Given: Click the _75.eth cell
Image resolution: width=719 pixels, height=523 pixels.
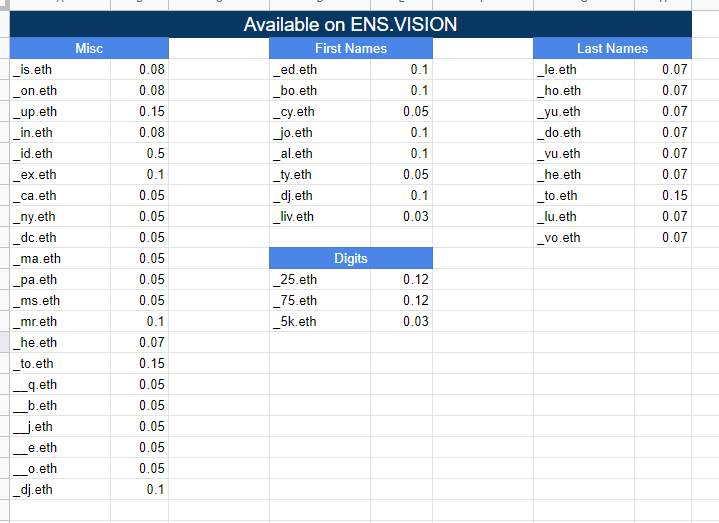Looking at the screenshot, I should 320,301.
